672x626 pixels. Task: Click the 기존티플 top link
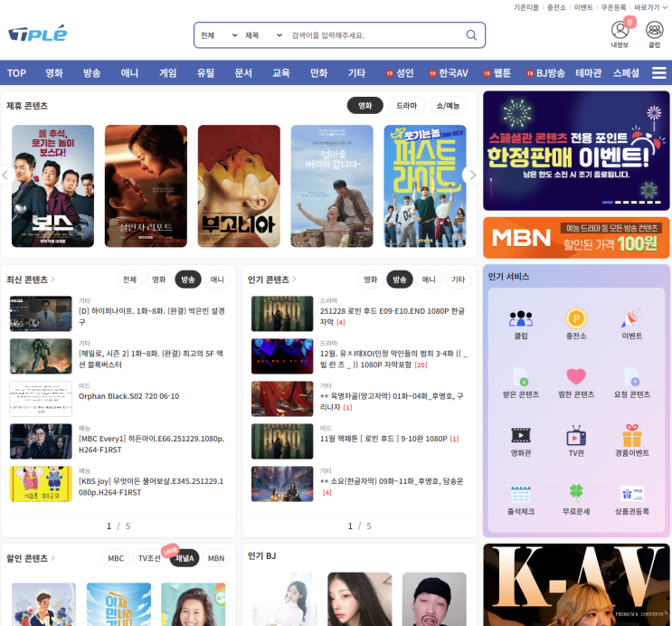click(525, 7)
